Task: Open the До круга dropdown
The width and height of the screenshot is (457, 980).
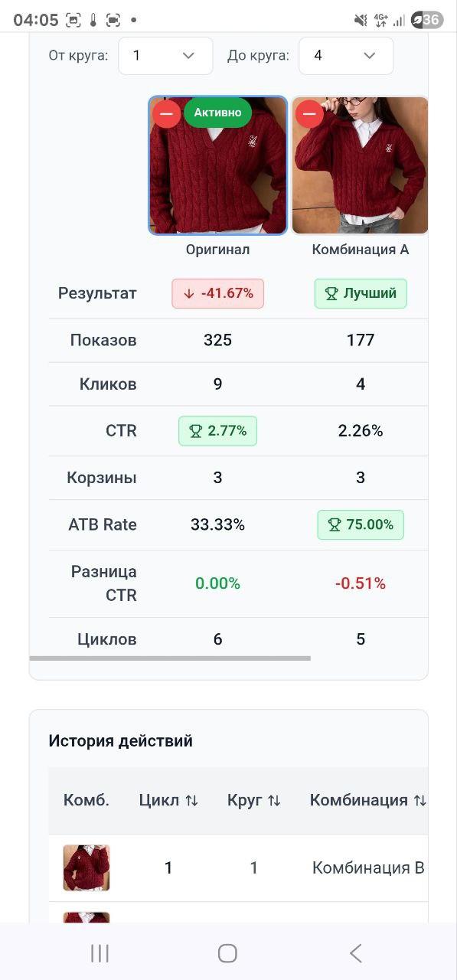Action: click(x=345, y=55)
